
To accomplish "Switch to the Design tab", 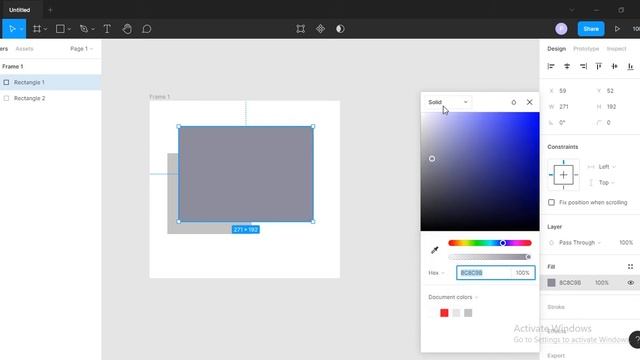I will pyautogui.click(x=556, y=49).
